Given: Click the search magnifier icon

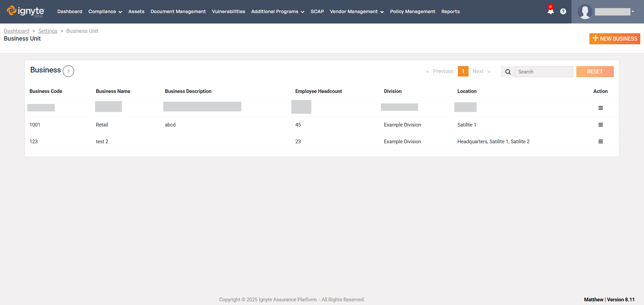Looking at the screenshot, I should pyautogui.click(x=508, y=72).
